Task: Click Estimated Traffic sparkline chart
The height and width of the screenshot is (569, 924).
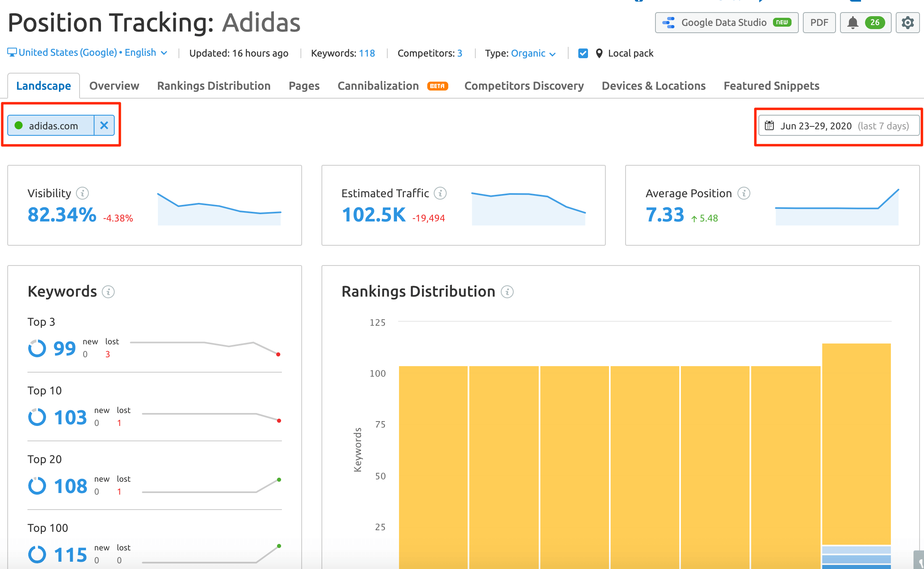Action: (529, 209)
